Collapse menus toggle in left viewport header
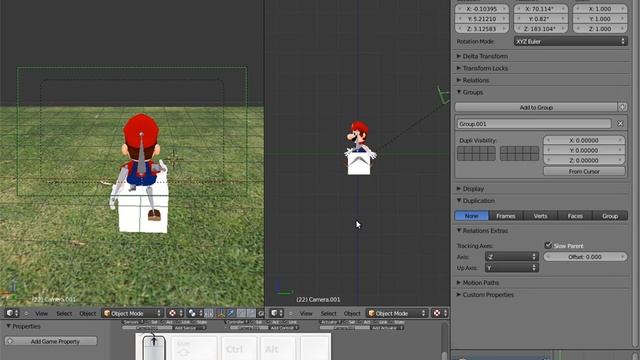Screen dimensions: 640x360 click(26, 313)
